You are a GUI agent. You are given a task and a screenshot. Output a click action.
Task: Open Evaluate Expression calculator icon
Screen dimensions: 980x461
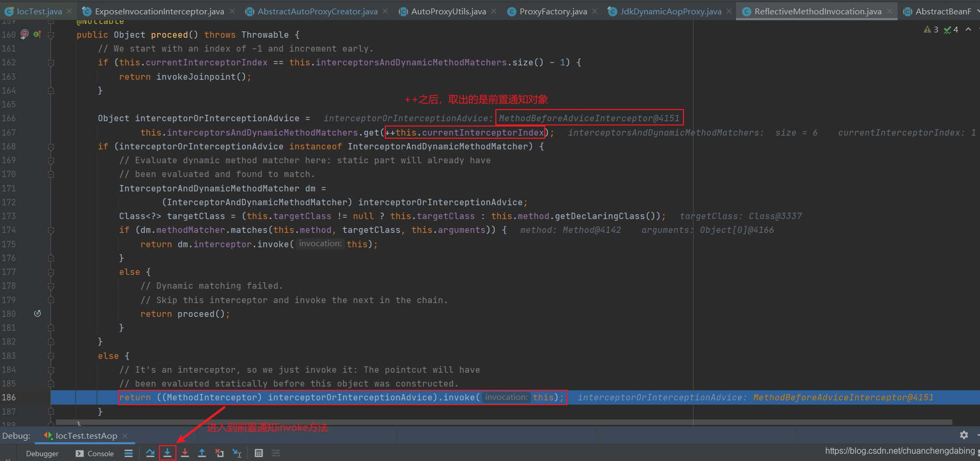[x=259, y=453]
